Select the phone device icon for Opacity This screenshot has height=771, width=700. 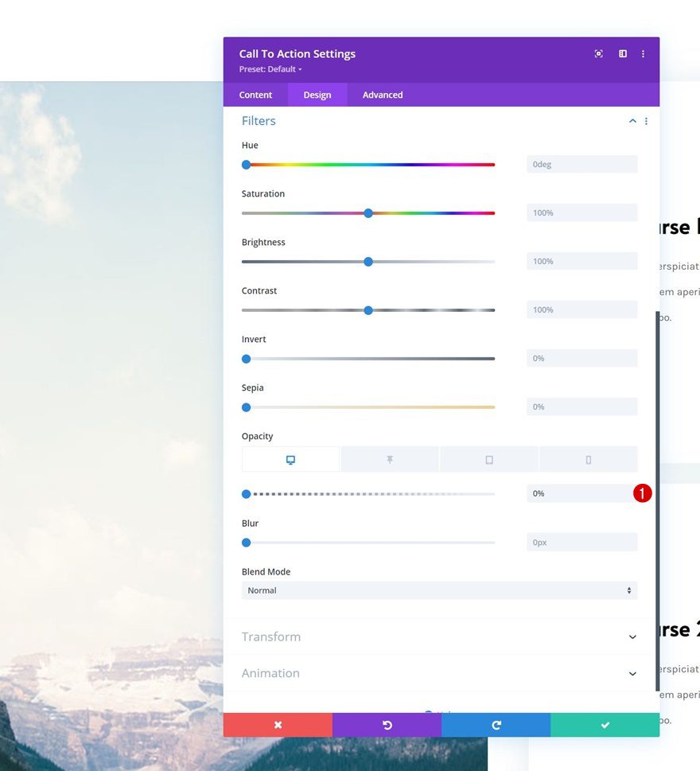pyautogui.click(x=589, y=459)
